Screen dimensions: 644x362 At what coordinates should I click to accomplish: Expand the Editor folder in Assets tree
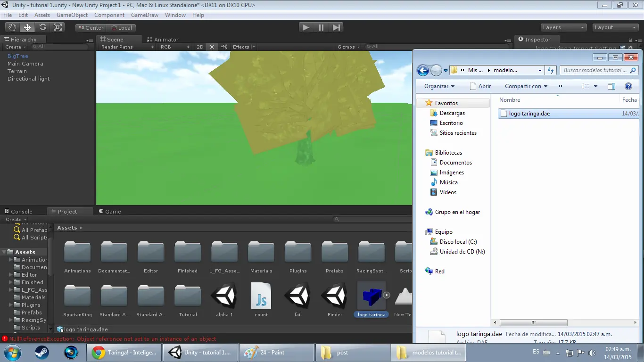(x=11, y=275)
